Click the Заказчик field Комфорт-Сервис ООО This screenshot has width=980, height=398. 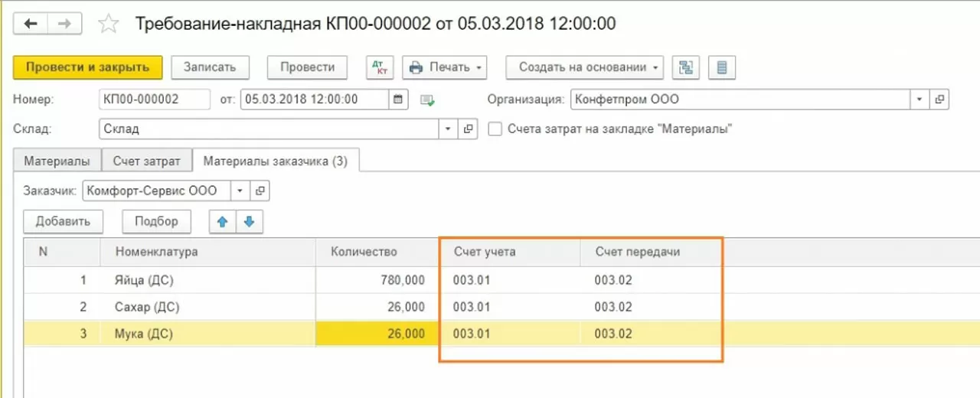point(157,191)
